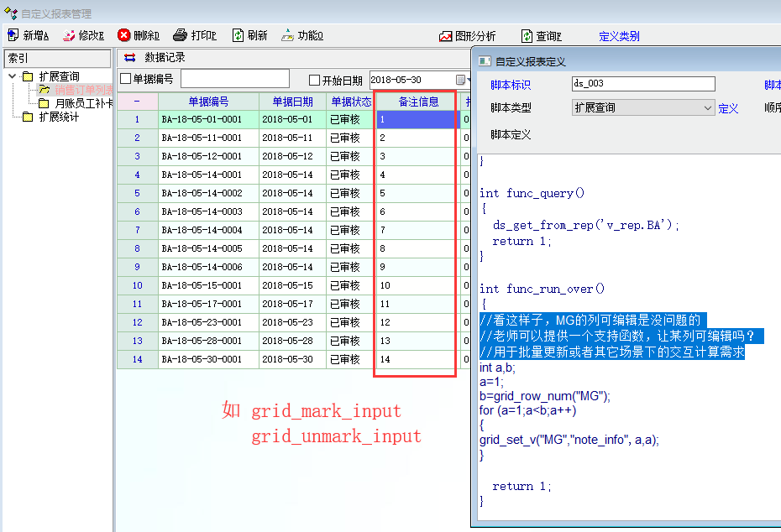Image resolution: width=781 pixels, height=532 pixels.
Task: Open the start date calendar picker
Action: (460, 80)
